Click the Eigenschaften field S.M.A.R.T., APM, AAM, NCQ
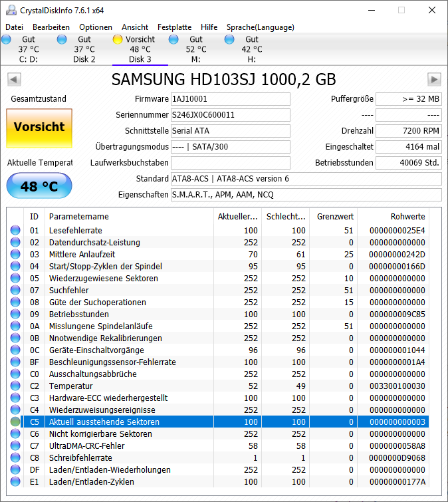Screen dimensions: 448x502 [x=306, y=195]
